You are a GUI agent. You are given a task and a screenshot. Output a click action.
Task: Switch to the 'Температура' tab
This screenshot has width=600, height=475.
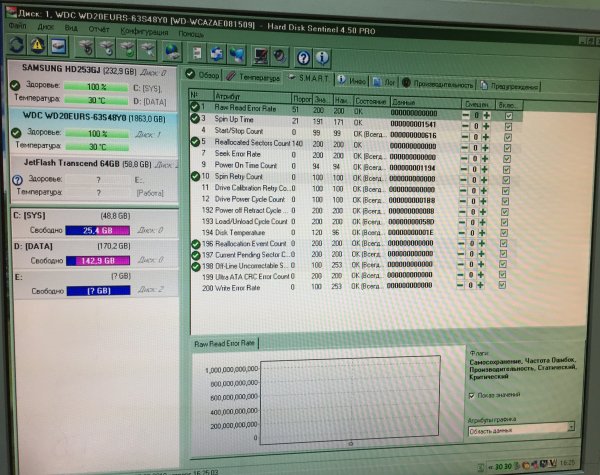[x=254, y=77]
